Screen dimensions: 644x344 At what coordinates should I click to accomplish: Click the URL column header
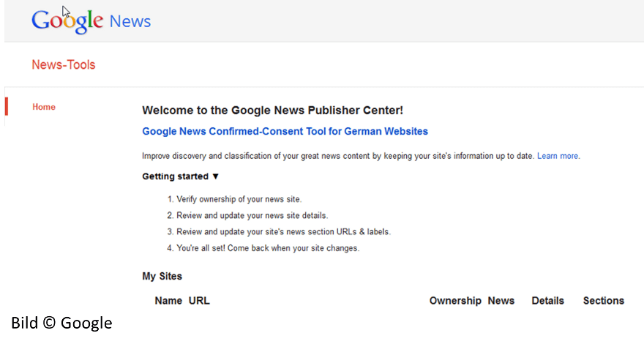[x=199, y=300]
